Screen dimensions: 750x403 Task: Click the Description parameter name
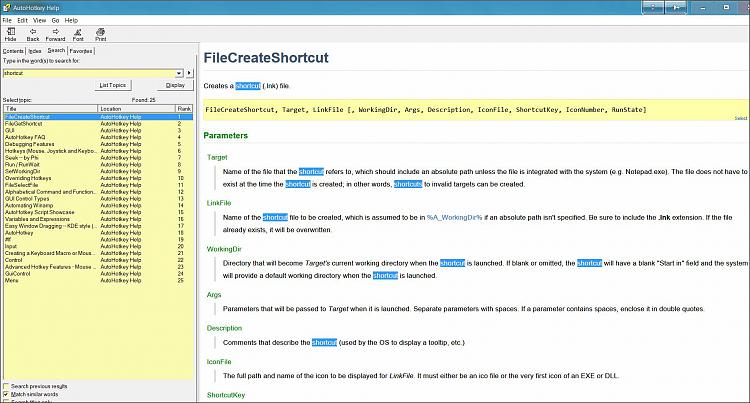click(x=224, y=328)
